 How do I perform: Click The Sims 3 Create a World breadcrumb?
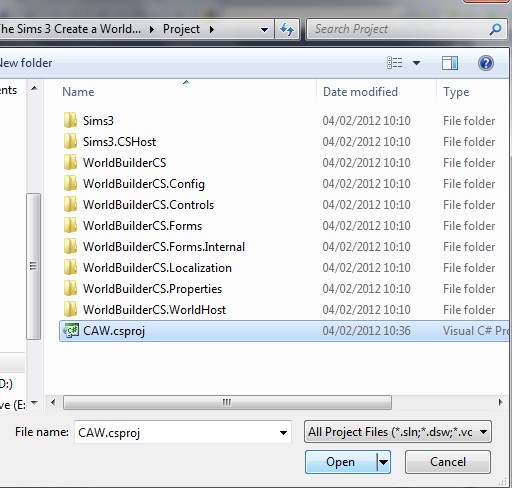(x=70, y=29)
